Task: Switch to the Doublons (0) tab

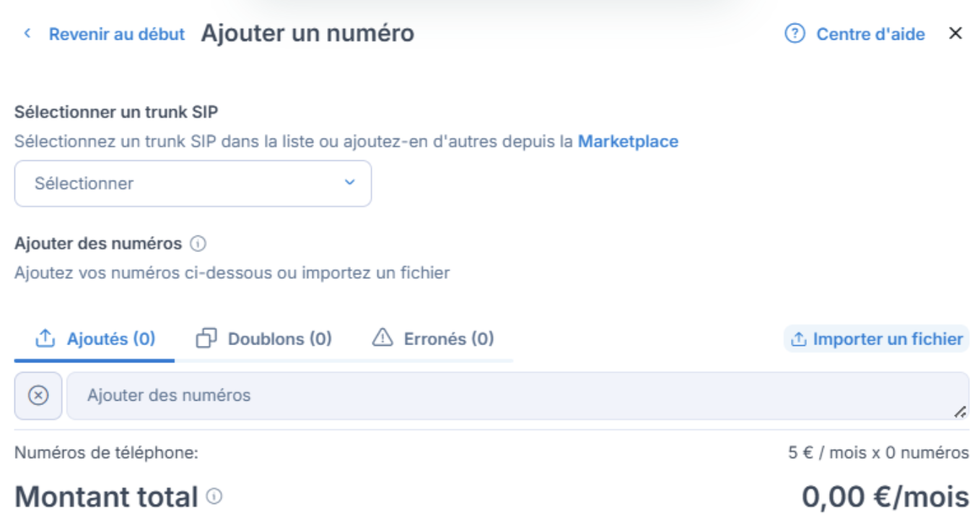Action: pos(279,339)
